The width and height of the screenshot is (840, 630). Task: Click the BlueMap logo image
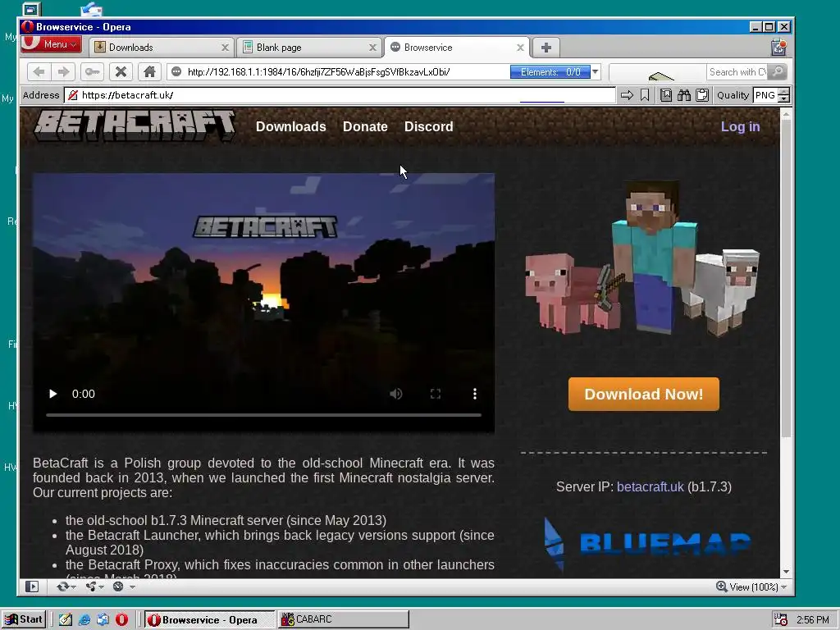(647, 544)
